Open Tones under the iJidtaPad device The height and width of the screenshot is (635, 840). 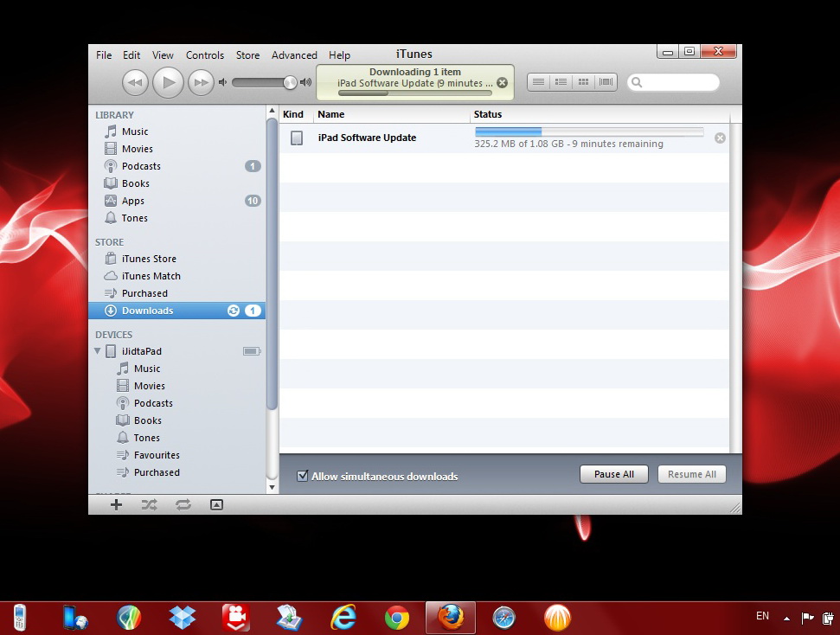[176, 438]
